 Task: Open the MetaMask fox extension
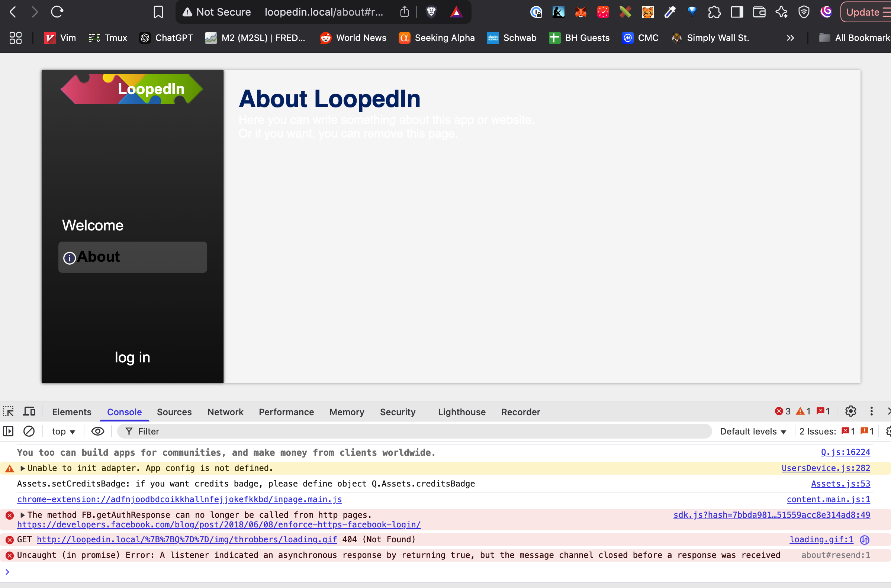581,12
